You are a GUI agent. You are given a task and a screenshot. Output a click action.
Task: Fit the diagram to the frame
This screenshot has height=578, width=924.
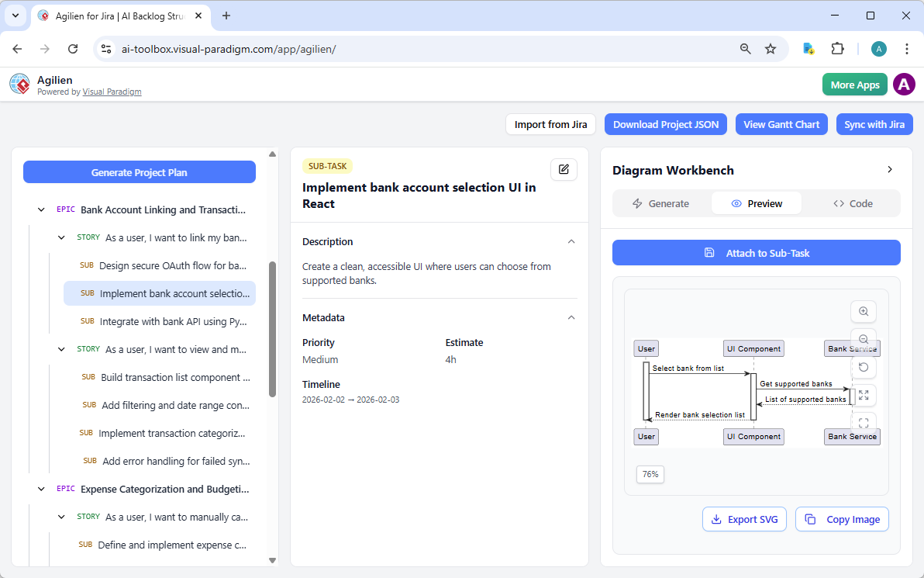(x=864, y=422)
